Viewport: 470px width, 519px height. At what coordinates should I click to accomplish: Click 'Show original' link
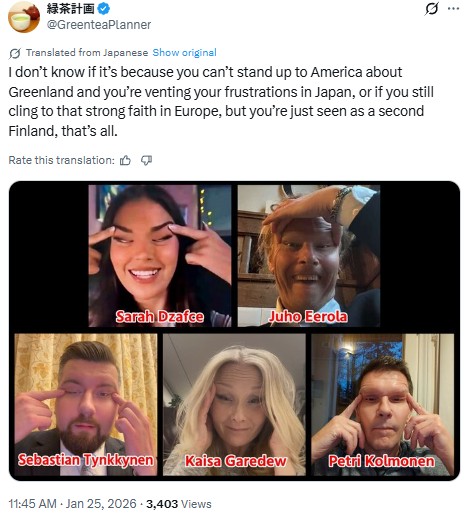tap(184, 53)
